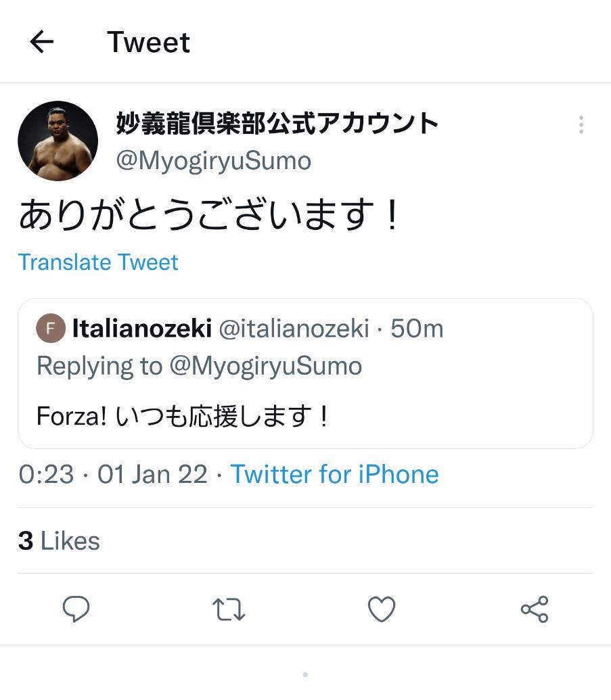Viewport: 611px width, 700px height.
Task: Open the share icon options
Action: [535, 609]
